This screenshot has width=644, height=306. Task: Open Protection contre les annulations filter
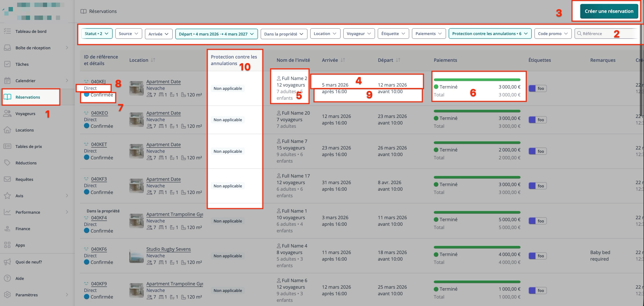click(x=489, y=34)
